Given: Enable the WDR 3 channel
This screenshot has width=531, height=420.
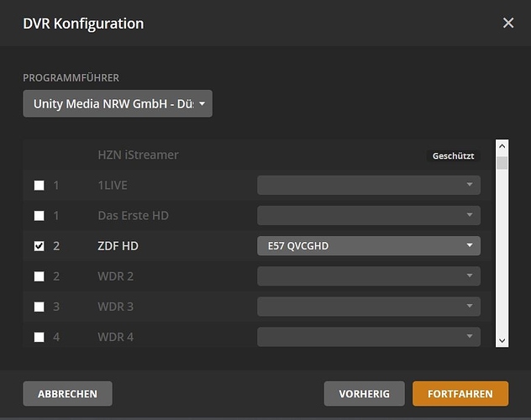Looking at the screenshot, I should 39,307.
